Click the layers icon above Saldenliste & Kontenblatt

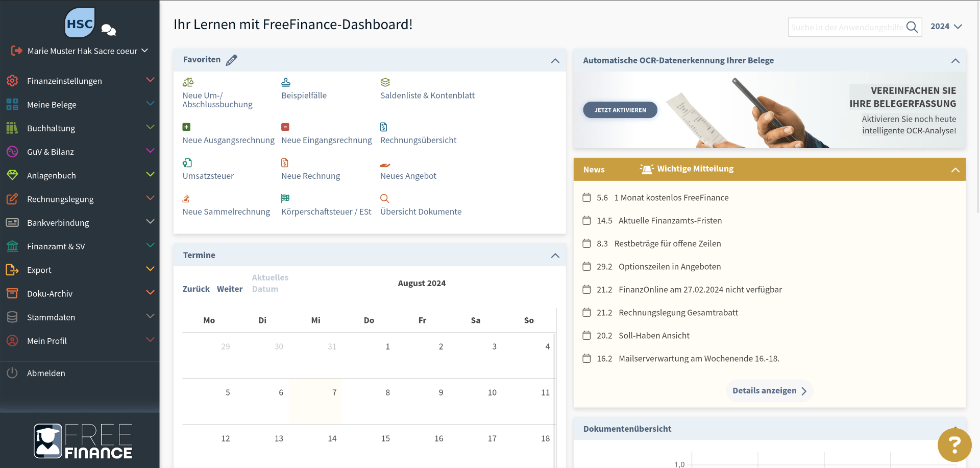(385, 82)
